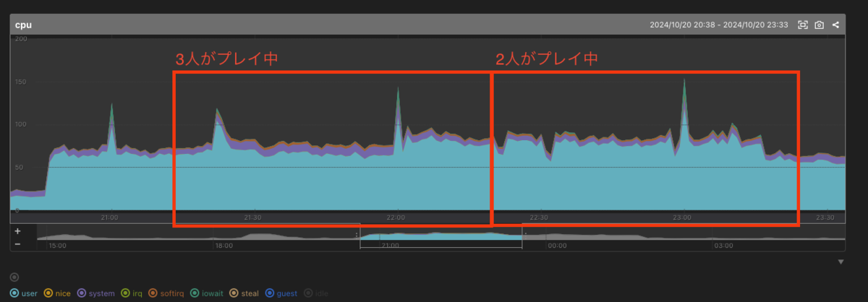Toggle the user series in legend
868x302 pixels.
(x=24, y=293)
